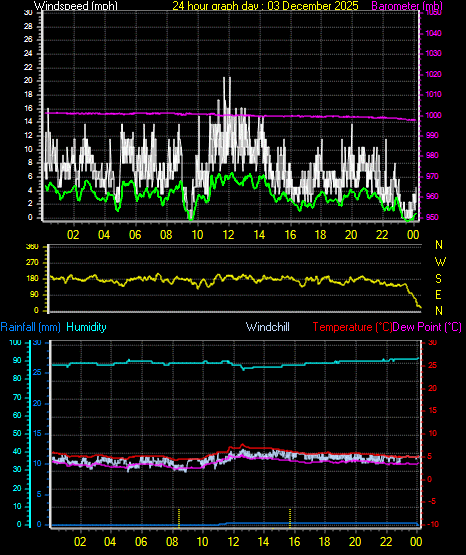Screen dimensions: 466x555
Task: Click hour label "22" under the temperature chart
Action: pyautogui.click(x=386, y=542)
